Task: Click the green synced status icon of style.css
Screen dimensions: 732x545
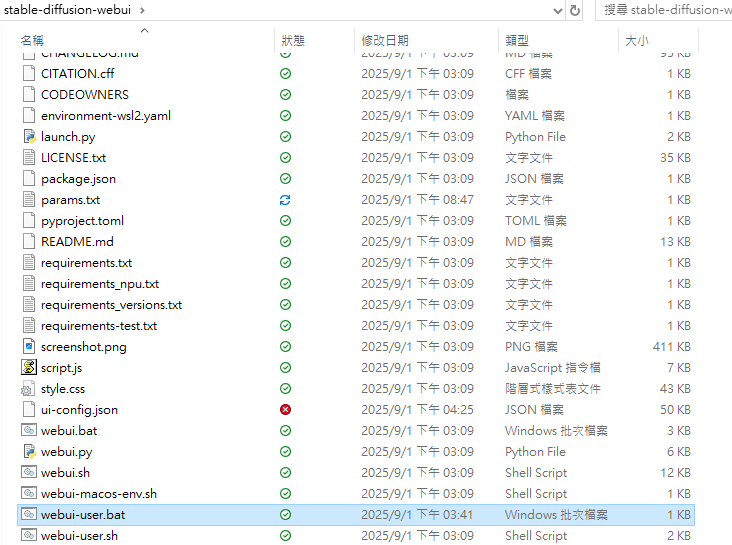Action: coord(285,389)
